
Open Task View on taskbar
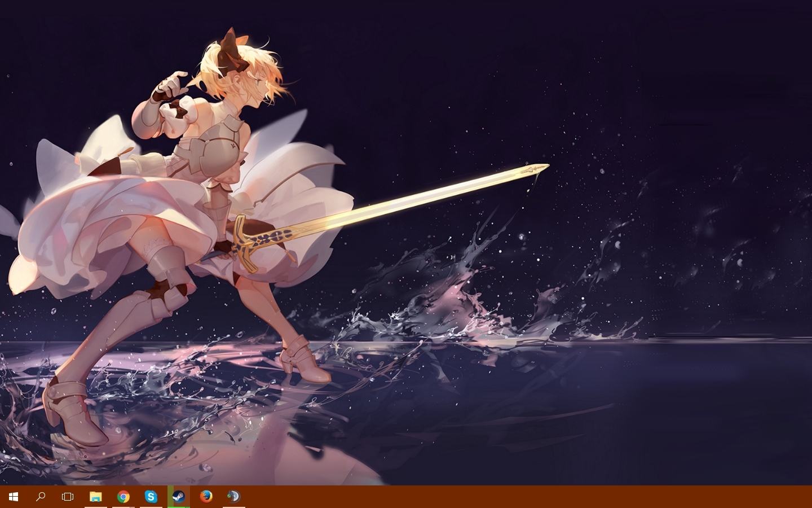(x=68, y=497)
